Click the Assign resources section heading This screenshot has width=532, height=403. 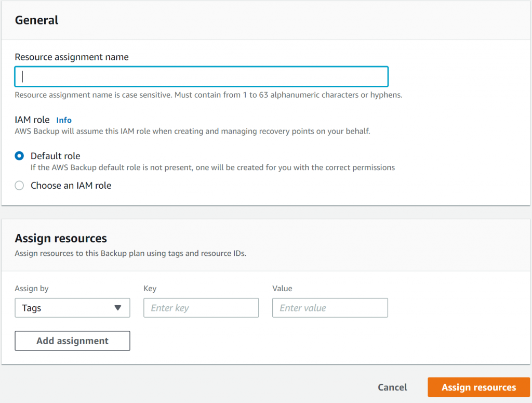(x=61, y=238)
